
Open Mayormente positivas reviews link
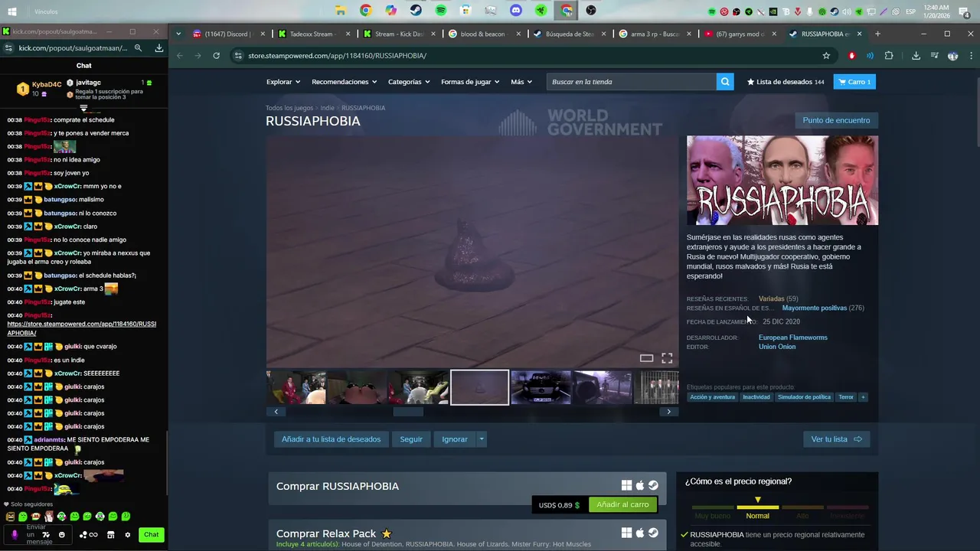tap(814, 308)
